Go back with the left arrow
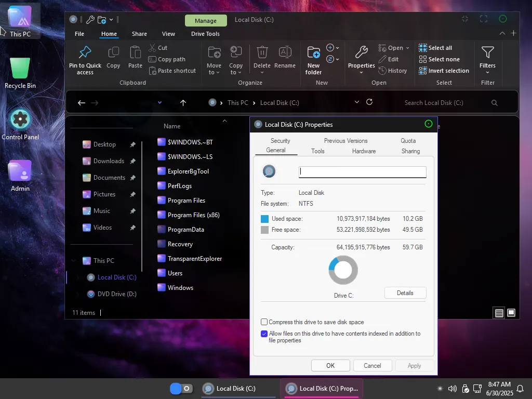The height and width of the screenshot is (399, 532). tap(82, 103)
